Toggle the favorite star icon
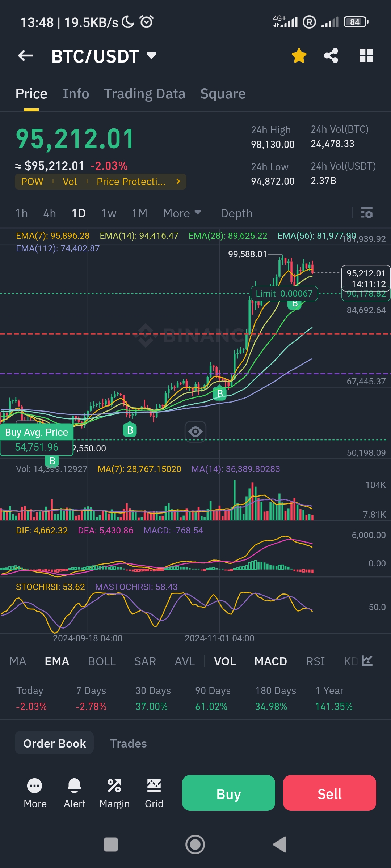 tap(299, 56)
